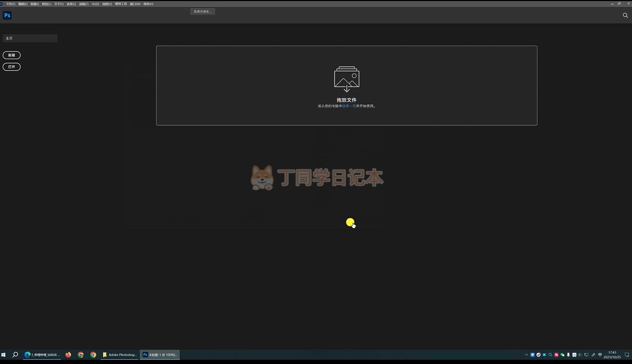Click the network tray icon
The height and width of the screenshot is (364, 632).
point(586,355)
